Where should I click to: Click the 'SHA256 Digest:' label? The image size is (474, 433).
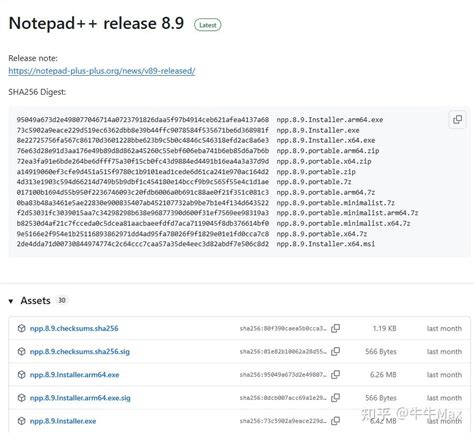coord(37,92)
